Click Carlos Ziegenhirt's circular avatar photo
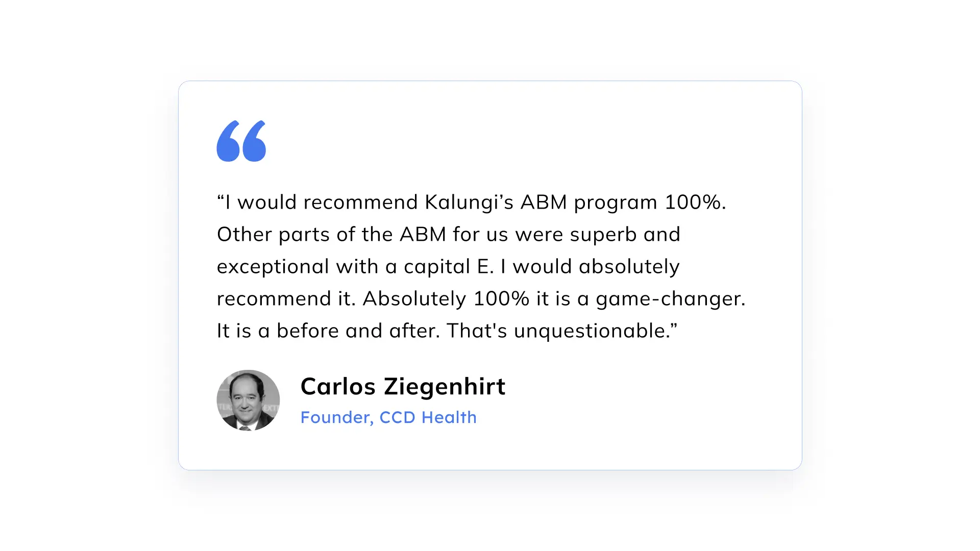 248,400
